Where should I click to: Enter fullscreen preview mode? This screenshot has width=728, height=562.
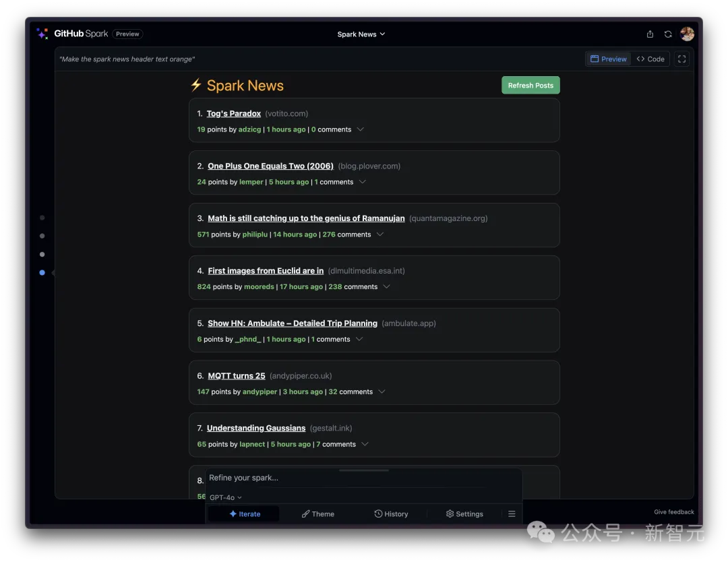pyautogui.click(x=681, y=59)
